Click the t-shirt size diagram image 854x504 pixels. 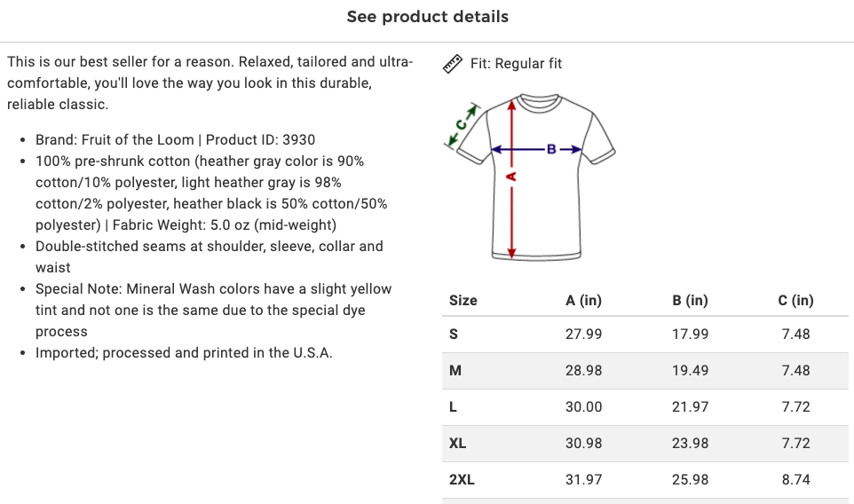click(x=532, y=177)
